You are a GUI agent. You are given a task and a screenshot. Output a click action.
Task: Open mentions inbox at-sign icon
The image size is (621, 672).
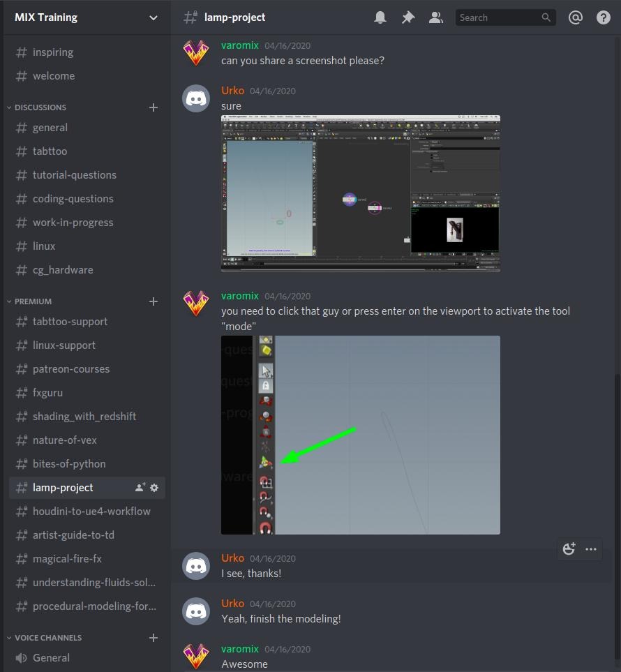pos(576,17)
